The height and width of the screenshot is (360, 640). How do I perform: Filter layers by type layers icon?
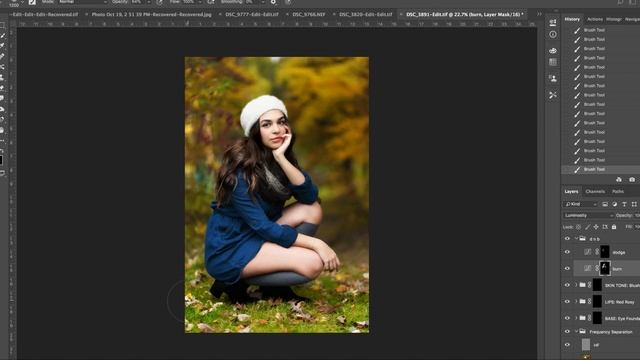click(x=624, y=204)
